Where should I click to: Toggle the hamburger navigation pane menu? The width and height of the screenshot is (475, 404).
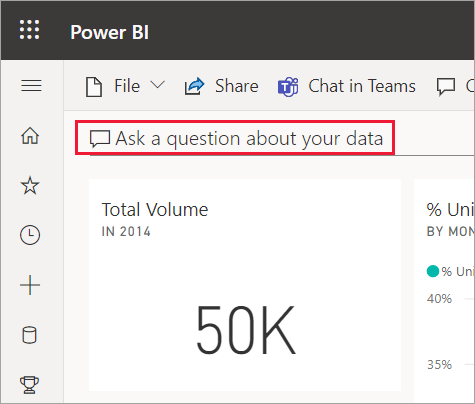tap(31, 86)
